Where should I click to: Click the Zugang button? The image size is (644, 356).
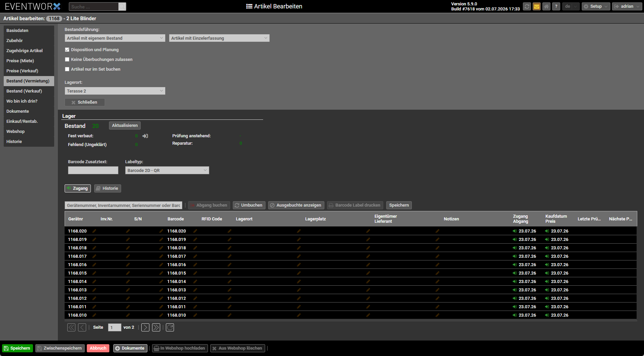(78, 188)
